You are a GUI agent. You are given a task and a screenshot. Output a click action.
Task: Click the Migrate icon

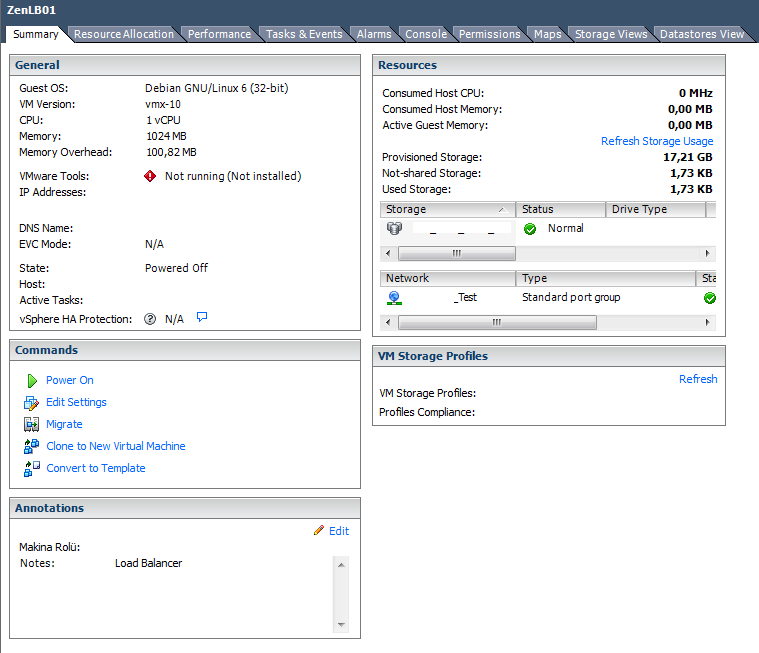31,425
